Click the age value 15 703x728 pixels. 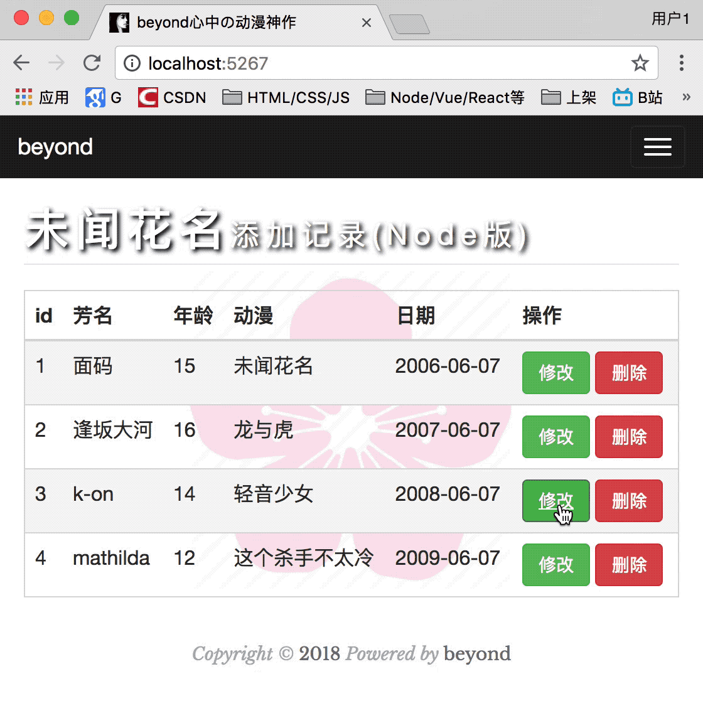185,366
